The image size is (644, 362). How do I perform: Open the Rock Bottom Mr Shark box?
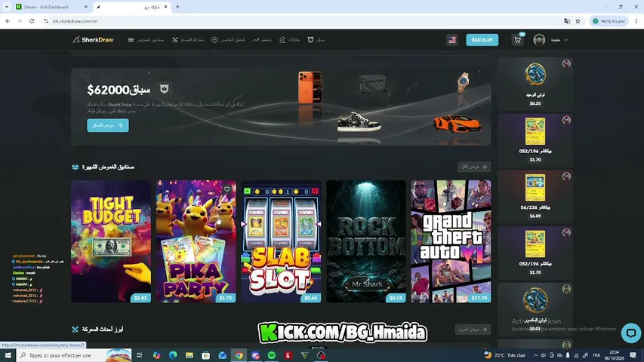pyautogui.click(x=366, y=241)
